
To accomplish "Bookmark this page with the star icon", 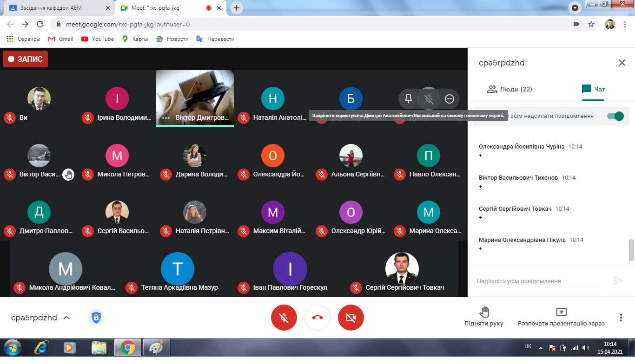I will [591, 24].
